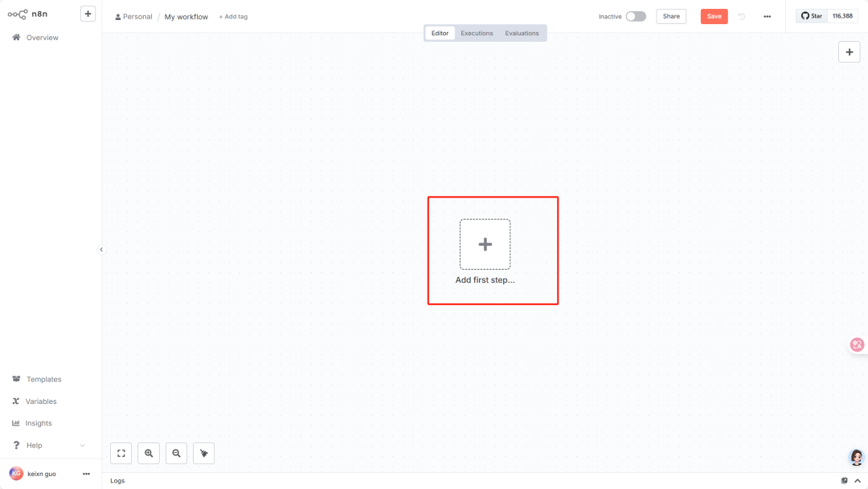Open Personal project breadcrumb
Image resolution: width=868 pixels, height=489 pixels.
coord(133,17)
